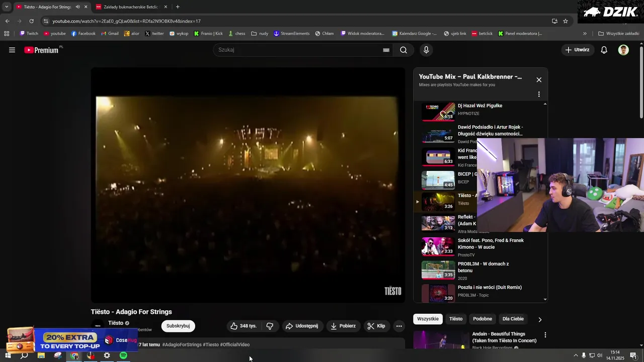The height and width of the screenshot is (362, 644).
Task: Dislike the Tiësto video
Action: click(270, 326)
